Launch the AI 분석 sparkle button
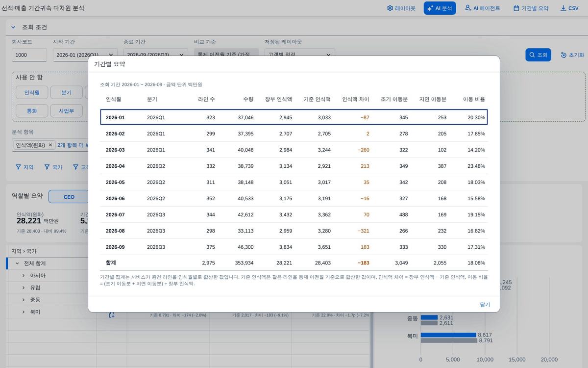The image size is (588, 368). click(x=440, y=8)
